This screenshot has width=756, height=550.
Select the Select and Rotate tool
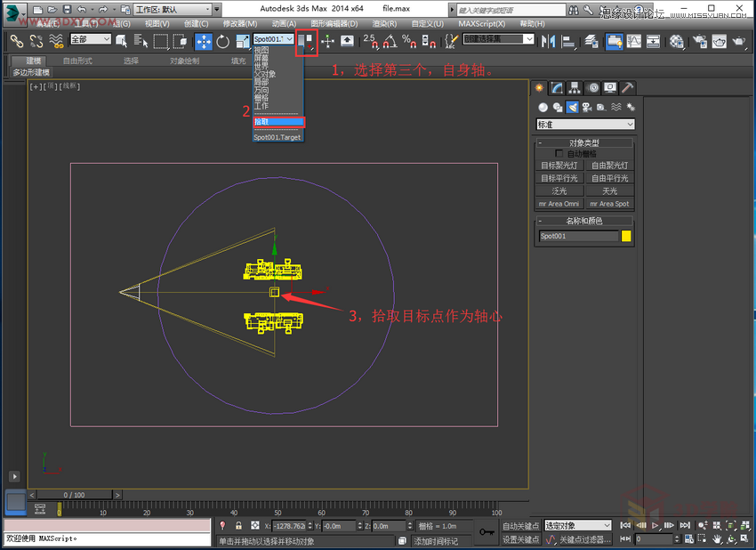coord(223,41)
